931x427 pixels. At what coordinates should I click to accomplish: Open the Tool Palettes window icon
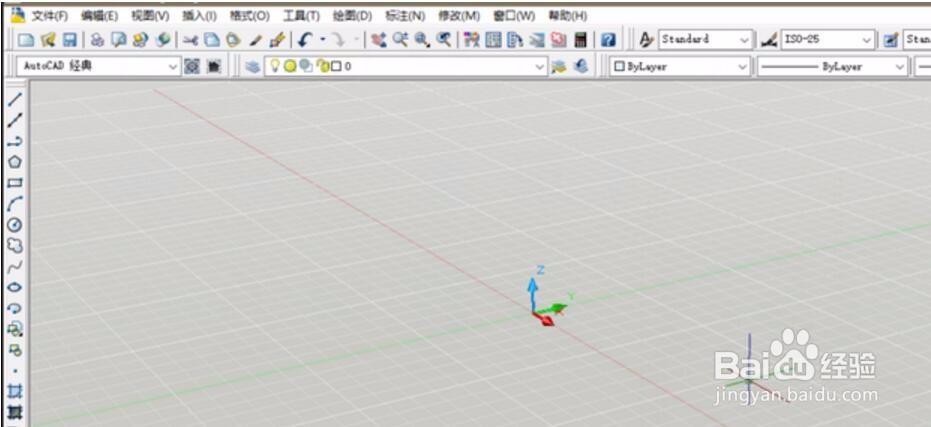(x=515, y=40)
